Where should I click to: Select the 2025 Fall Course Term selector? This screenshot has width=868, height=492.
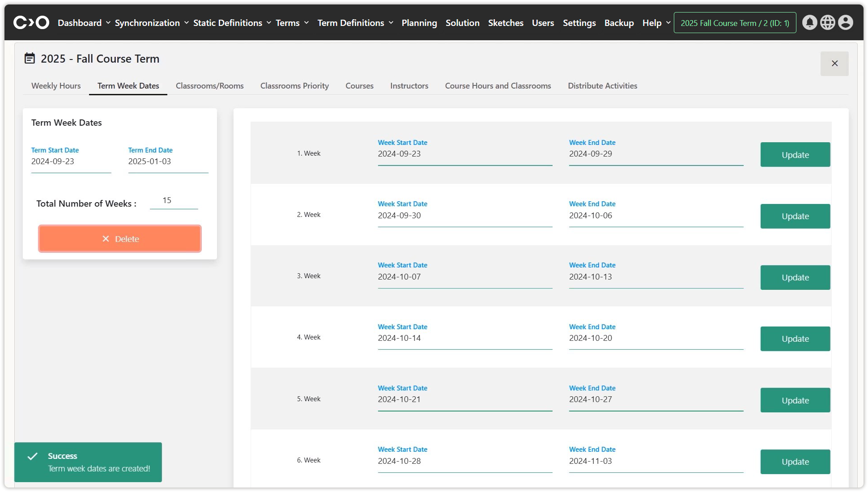click(x=735, y=23)
